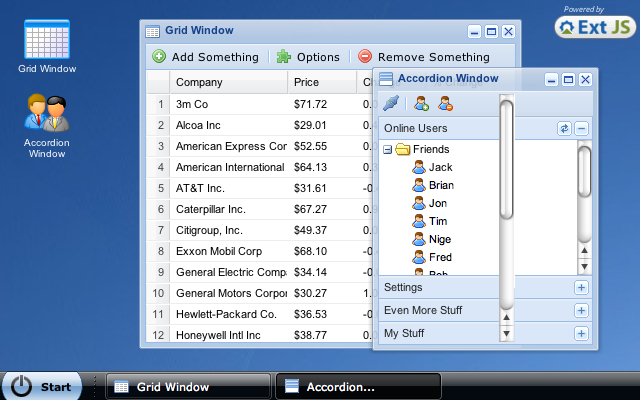Image resolution: width=640 pixels, height=400 pixels.
Task: Sort by the Company column header
Action: pyautogui.click(x=229, y=82)
